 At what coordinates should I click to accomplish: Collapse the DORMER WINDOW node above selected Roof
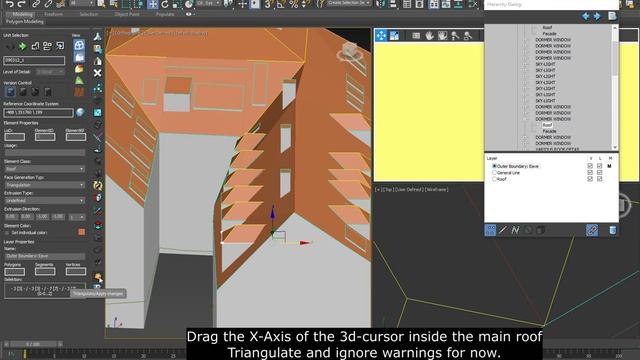coord(526,119)
